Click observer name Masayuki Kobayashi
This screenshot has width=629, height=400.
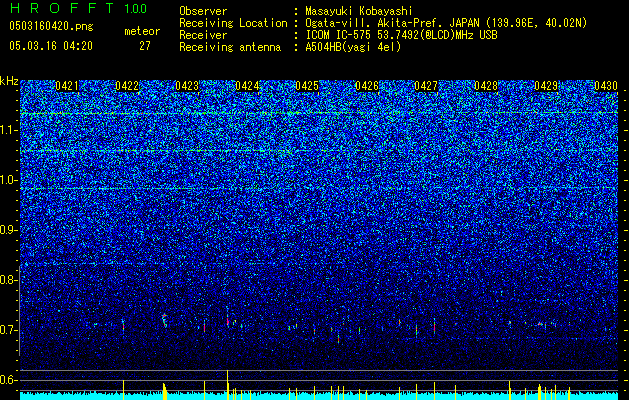click(x=359, y=11)
